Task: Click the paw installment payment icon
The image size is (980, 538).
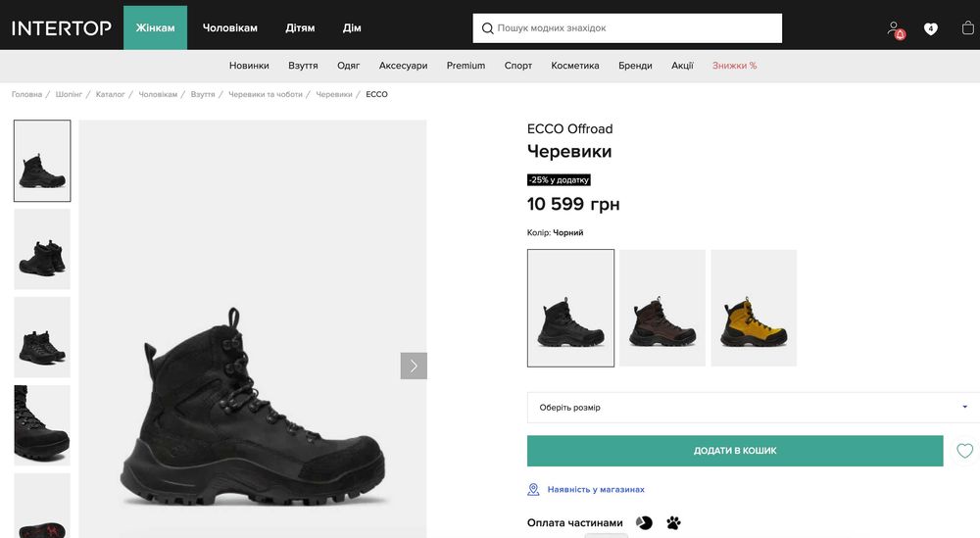Action: pyautogui.click(x=673, y=523)
